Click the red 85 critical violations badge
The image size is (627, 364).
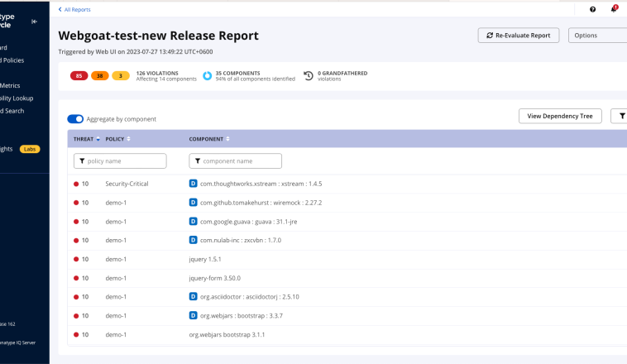point(79,76)
